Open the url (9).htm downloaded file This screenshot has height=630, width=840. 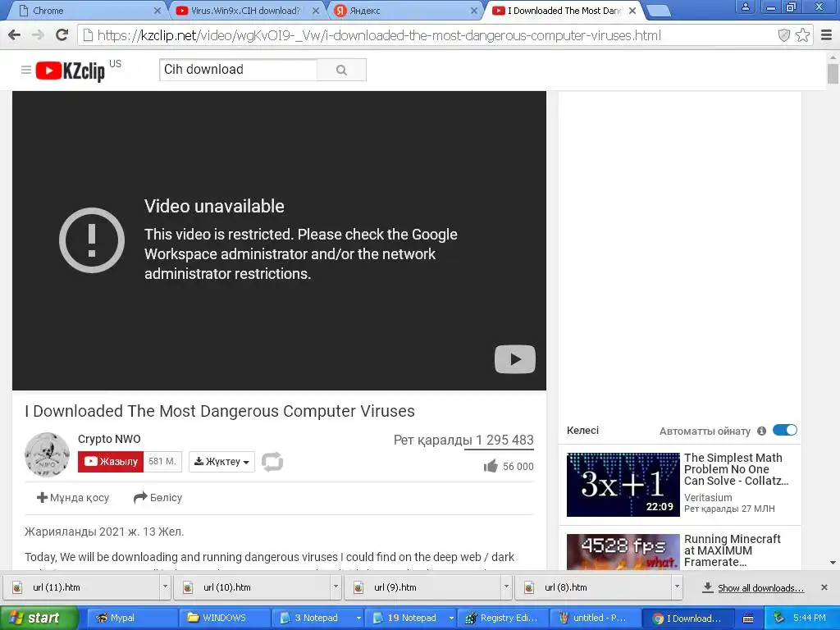423,587
